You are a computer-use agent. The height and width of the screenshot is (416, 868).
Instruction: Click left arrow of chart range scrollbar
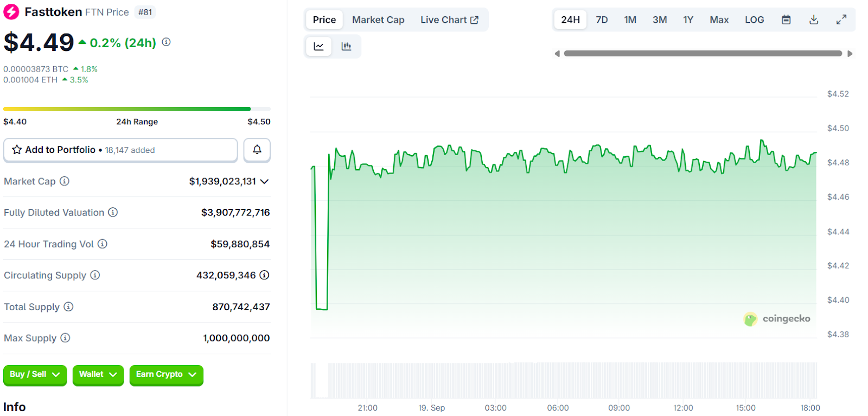(557, 54)
